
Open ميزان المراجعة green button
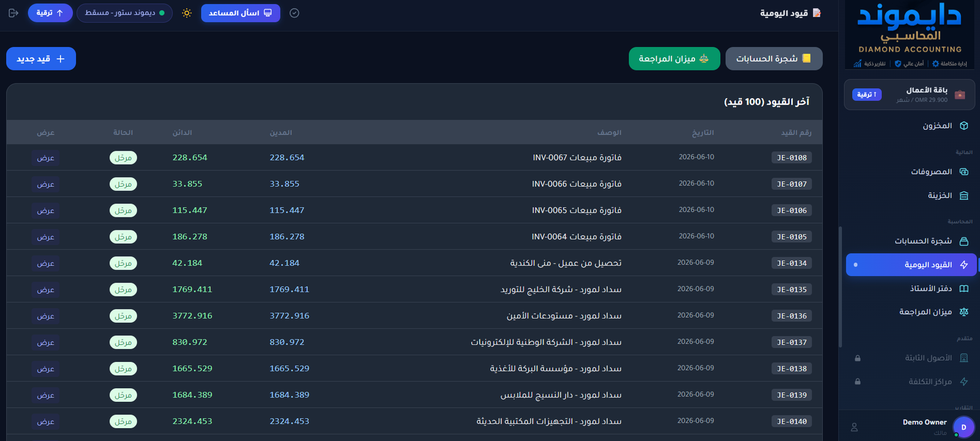click(674, 59)
